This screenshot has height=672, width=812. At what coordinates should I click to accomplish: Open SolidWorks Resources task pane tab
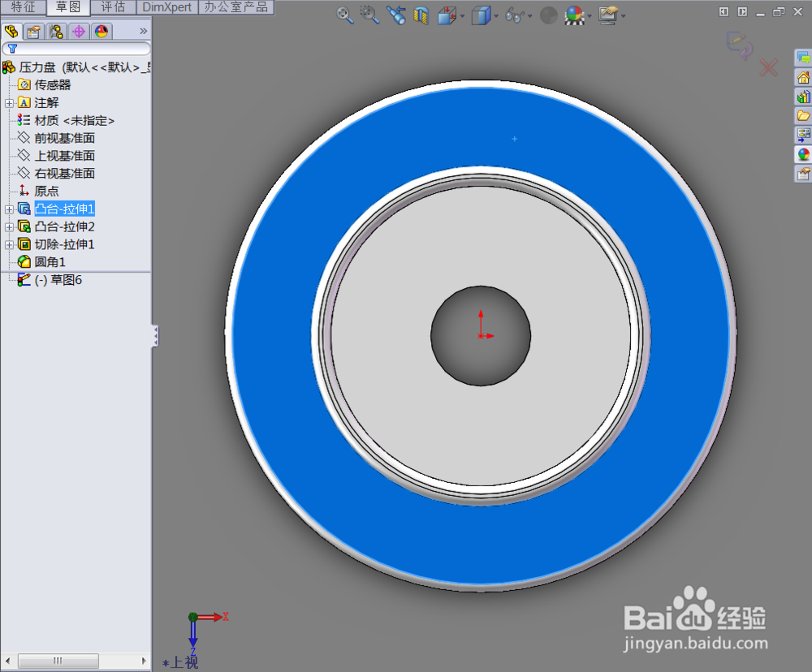[x=803, y=77]
